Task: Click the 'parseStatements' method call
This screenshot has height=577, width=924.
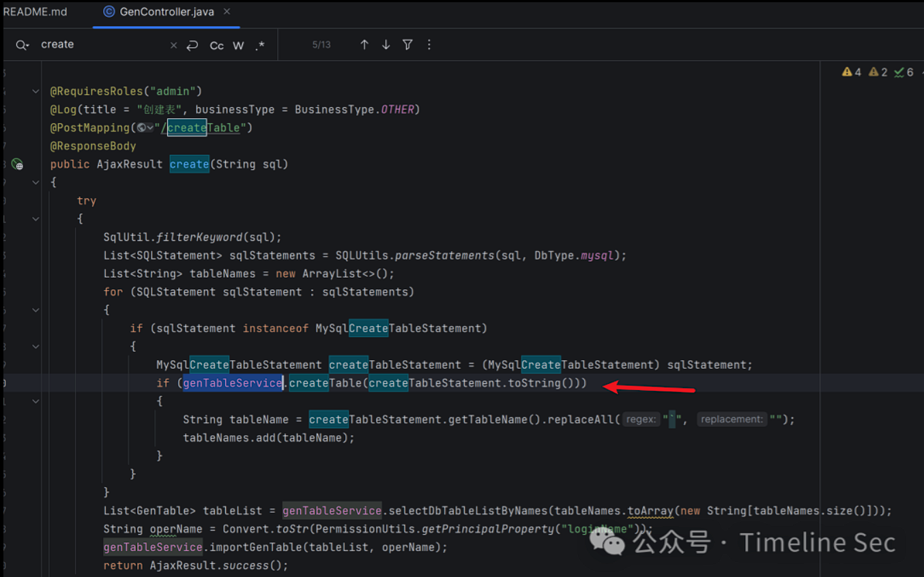Action: click(446, 256)
